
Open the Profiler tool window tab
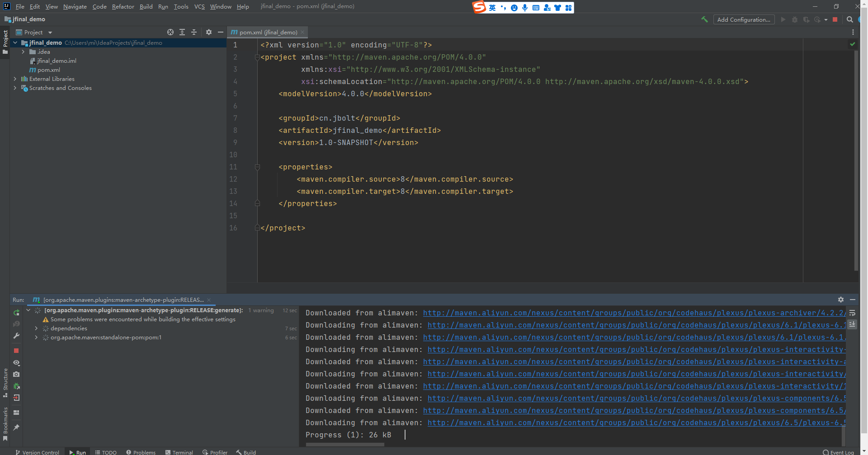point(215,452)
